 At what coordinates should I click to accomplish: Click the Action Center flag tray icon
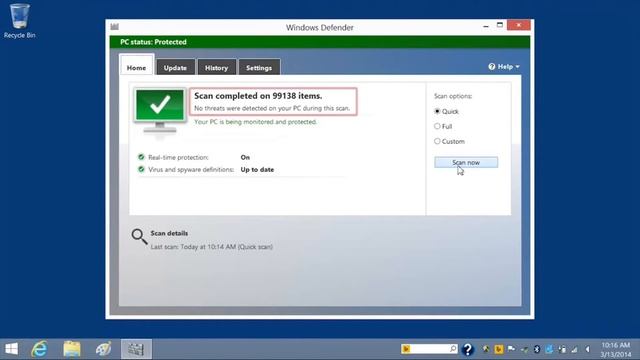[511, 349]
